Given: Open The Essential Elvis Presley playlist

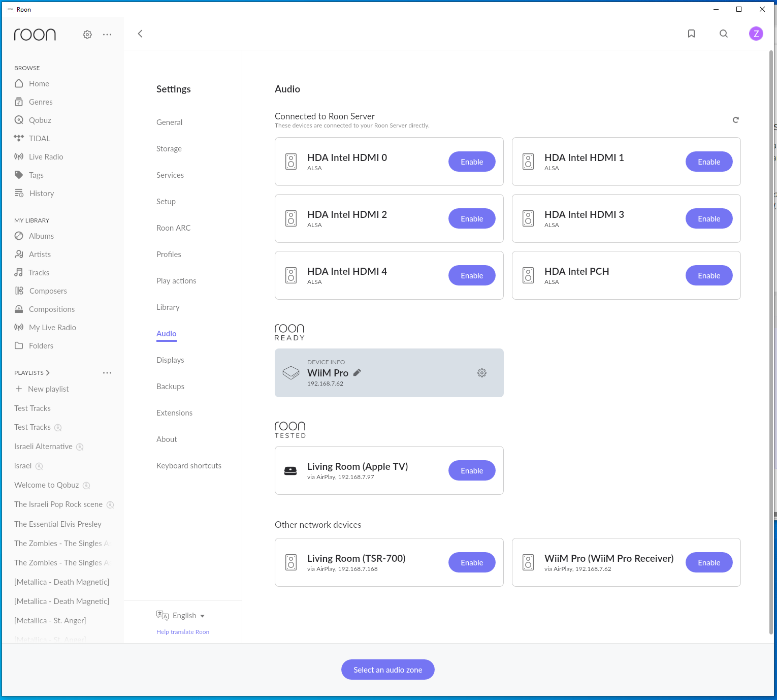Looking at the screenshot, I should click(x=58, y=524).
